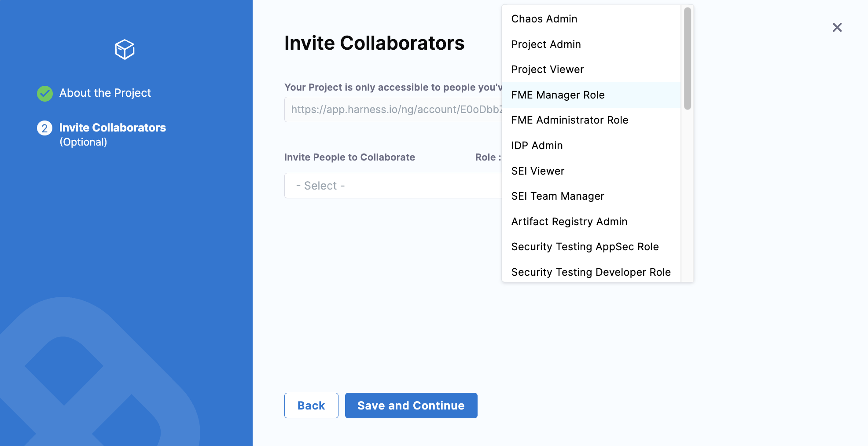
Task: Click the project cube icon in sidebar
Action: pos(125,49)
